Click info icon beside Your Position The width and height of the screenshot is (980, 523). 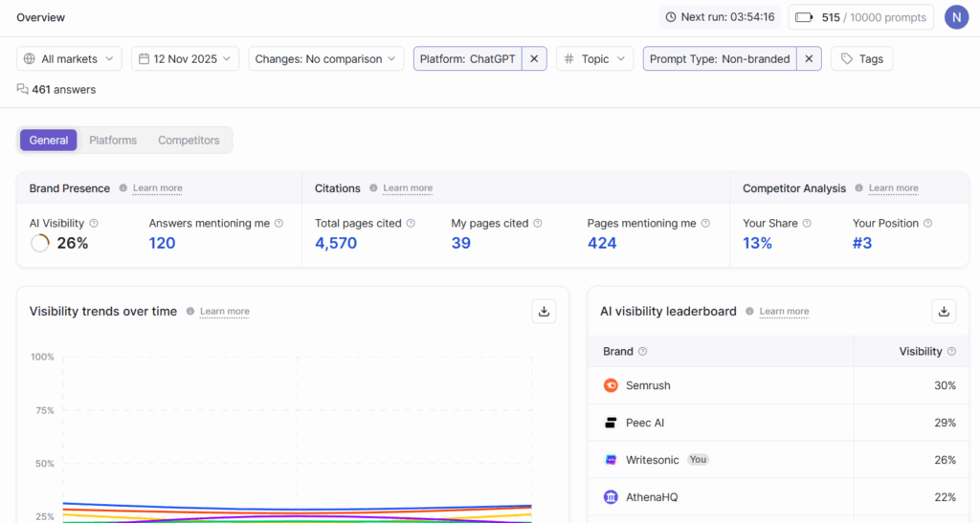[928, 224]
